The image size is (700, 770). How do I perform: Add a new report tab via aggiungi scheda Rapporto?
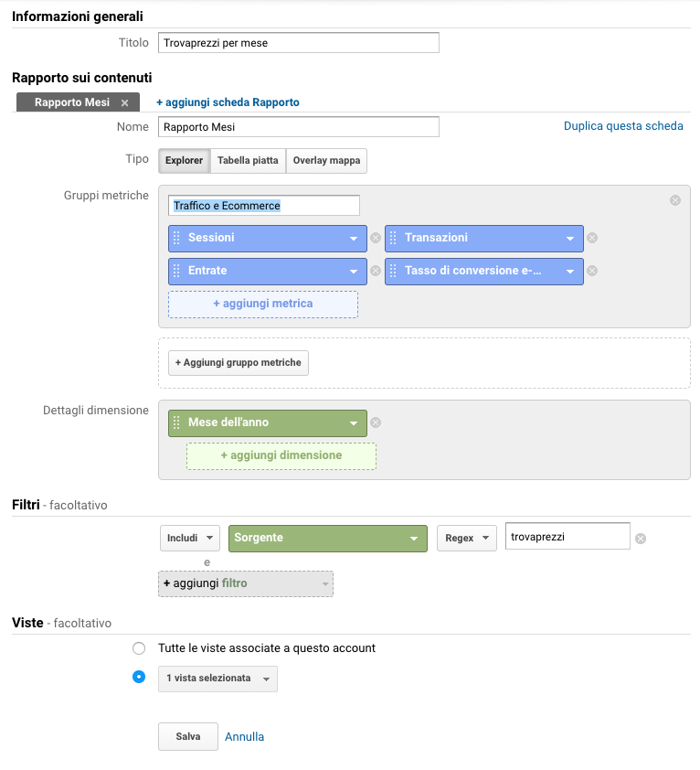[228, 102]
